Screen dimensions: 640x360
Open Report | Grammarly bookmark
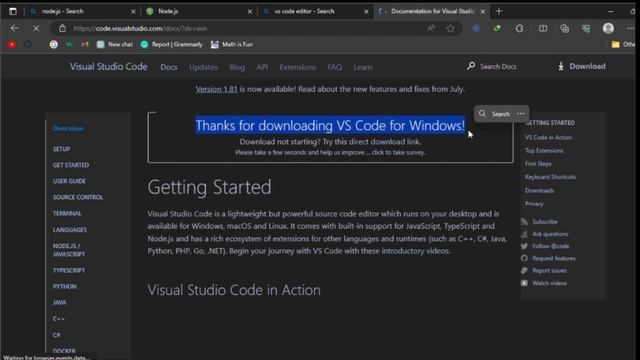click(x=171, y=44)
